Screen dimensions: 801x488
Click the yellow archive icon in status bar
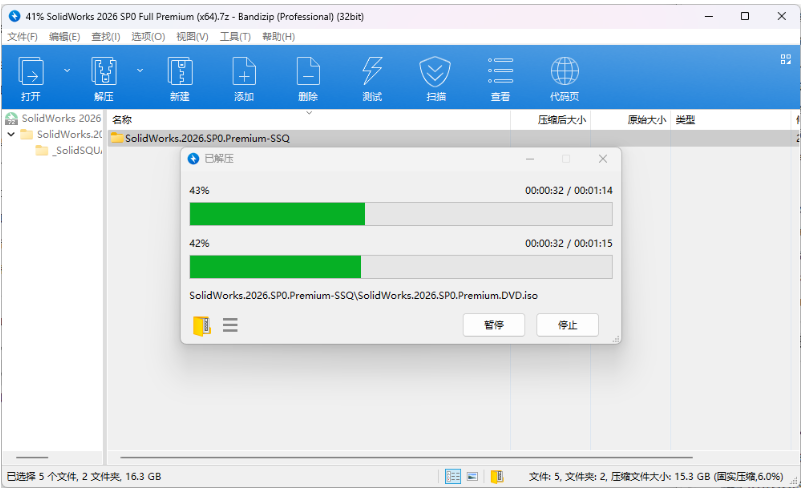[x=497, y=477]
